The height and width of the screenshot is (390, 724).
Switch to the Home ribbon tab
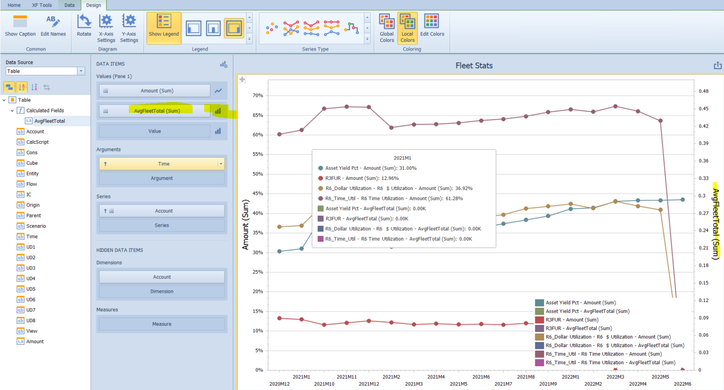[14, 5]
